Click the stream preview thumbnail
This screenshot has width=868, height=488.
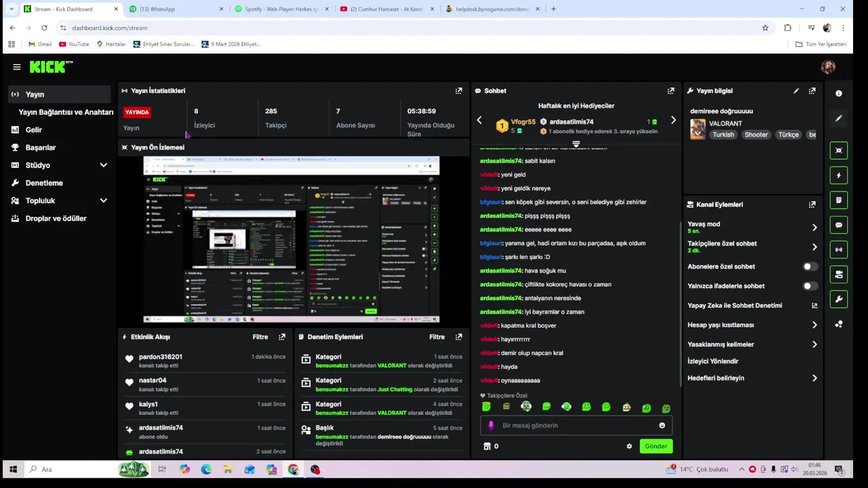[x=292, y=239]
